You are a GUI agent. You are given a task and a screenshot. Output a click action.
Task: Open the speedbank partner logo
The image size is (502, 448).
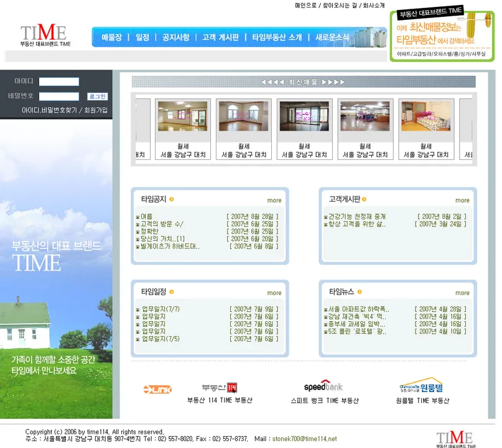(323, 386)
